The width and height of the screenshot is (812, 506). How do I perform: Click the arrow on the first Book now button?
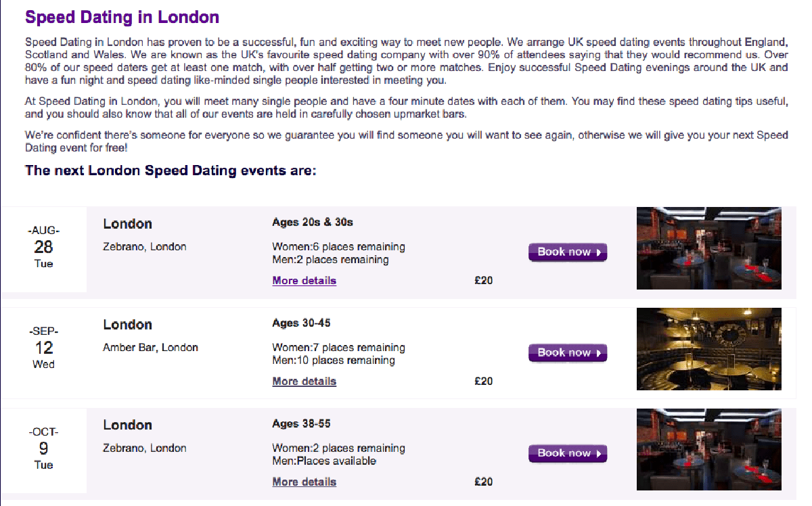point(599,252)
